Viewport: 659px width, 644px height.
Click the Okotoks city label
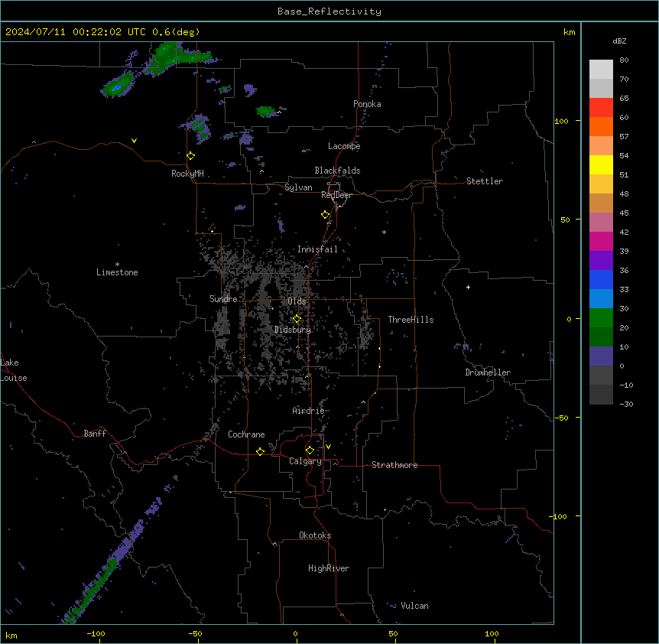315,535
